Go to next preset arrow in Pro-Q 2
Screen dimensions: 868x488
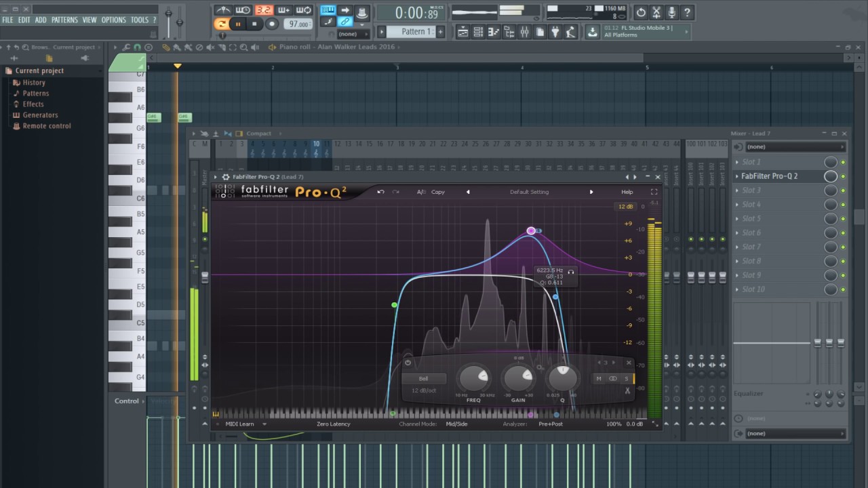pos(591,192)
